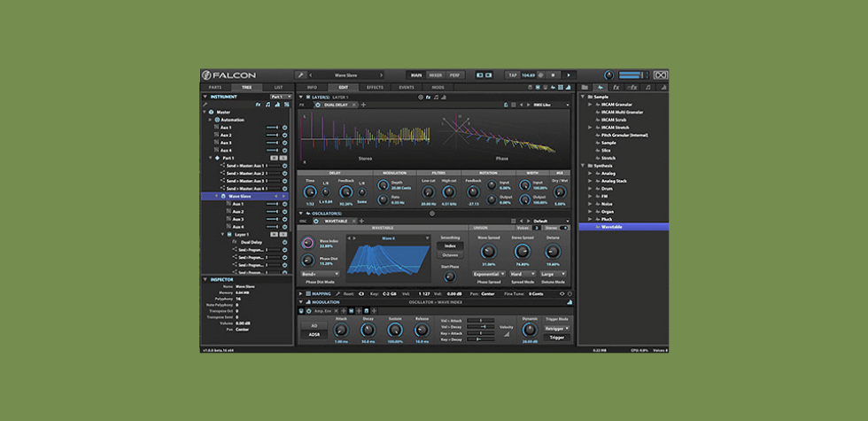Click the Master node icon in tree
Viewport: 868px width, 421px height.
click(211, 112)
